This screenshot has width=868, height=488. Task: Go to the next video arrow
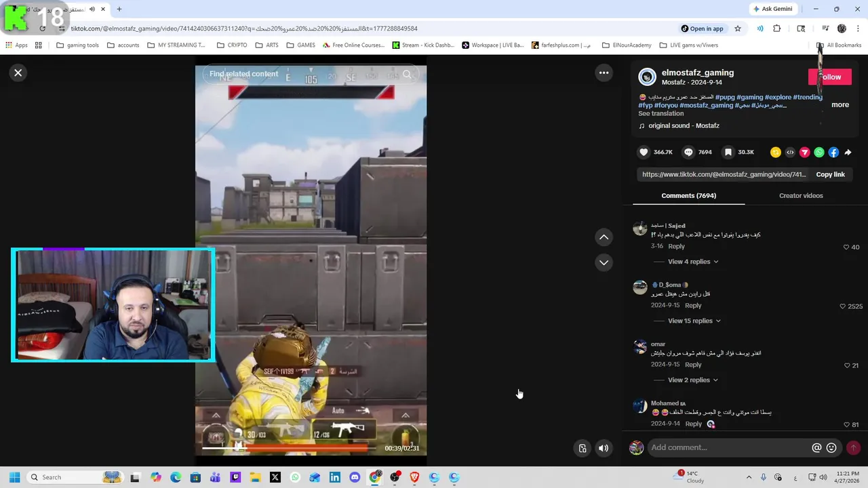[604, 262]
